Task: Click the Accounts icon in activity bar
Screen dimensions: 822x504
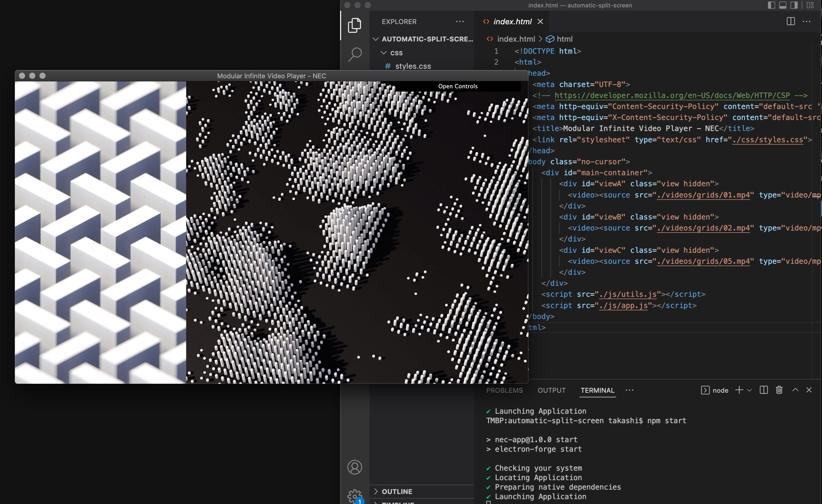Action: pos(354,467)
